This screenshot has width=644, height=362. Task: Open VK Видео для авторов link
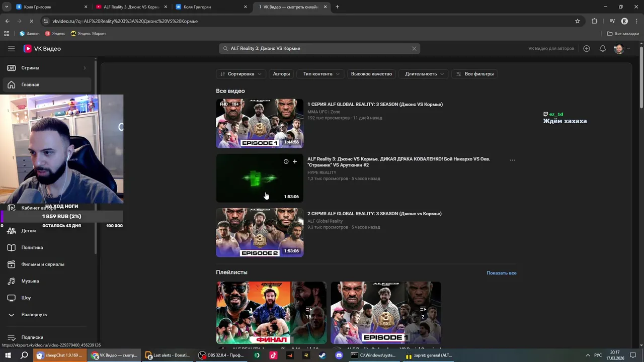(551, 49)
